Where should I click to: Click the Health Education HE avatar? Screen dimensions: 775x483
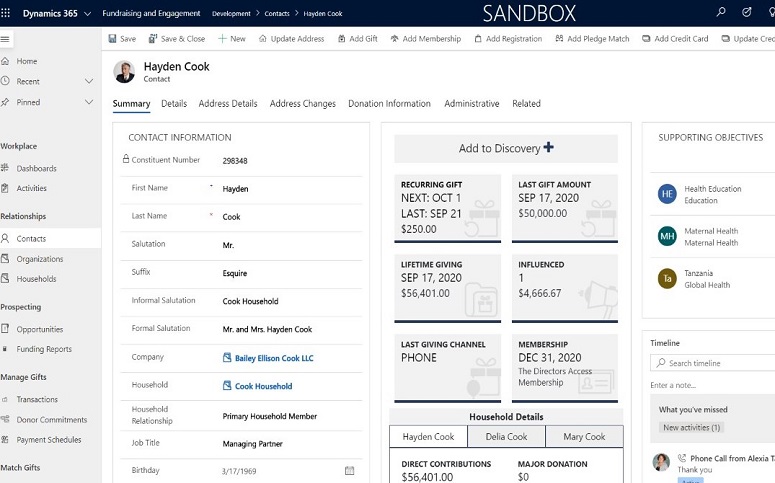667,194
